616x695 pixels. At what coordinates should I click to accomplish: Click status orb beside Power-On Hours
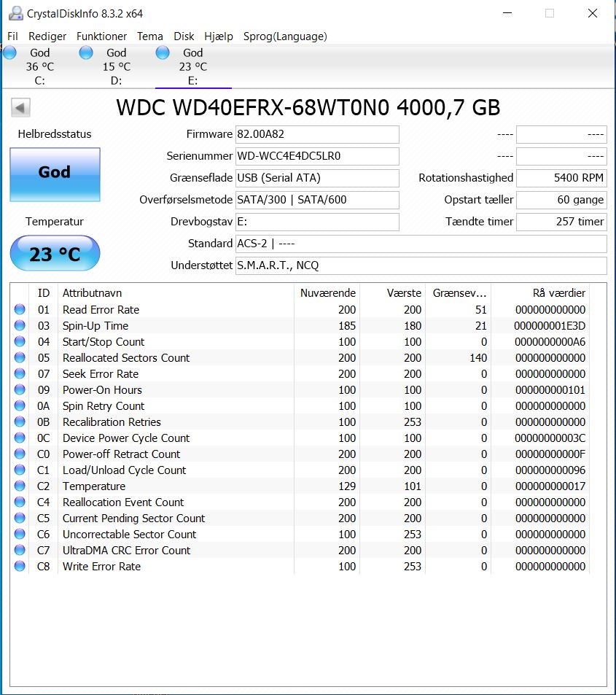tap(20, 389)
